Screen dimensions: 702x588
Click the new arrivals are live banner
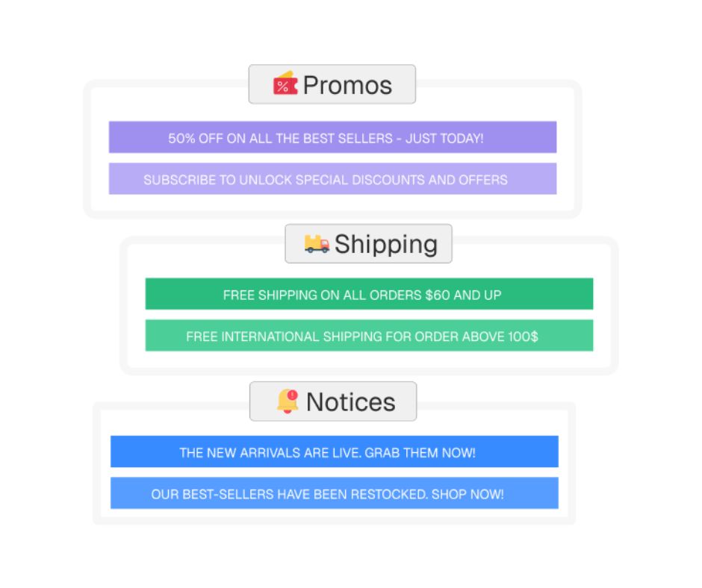click(x=335, y=452)
